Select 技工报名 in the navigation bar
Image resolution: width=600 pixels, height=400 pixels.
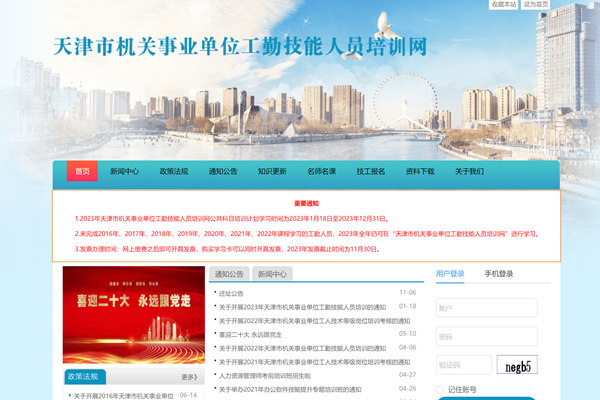pyautogui.click(x=371, y=171)
